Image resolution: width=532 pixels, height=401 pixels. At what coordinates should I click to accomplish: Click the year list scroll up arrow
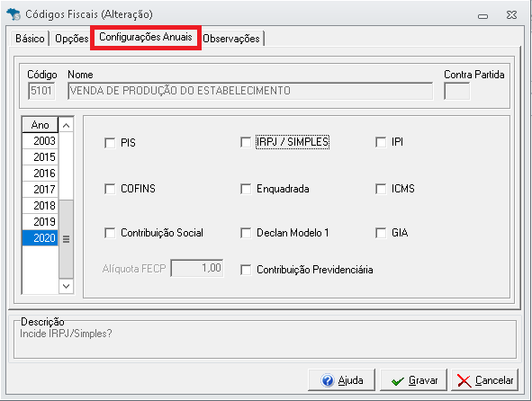coord(66,125)
